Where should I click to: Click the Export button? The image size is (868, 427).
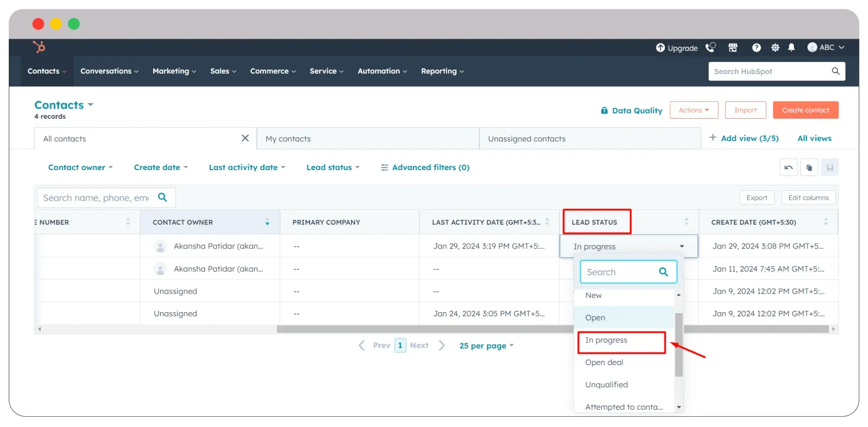click(757, 197)
